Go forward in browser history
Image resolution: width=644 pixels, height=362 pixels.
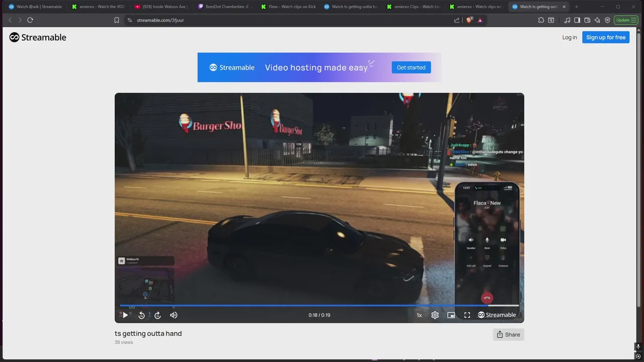20,20
